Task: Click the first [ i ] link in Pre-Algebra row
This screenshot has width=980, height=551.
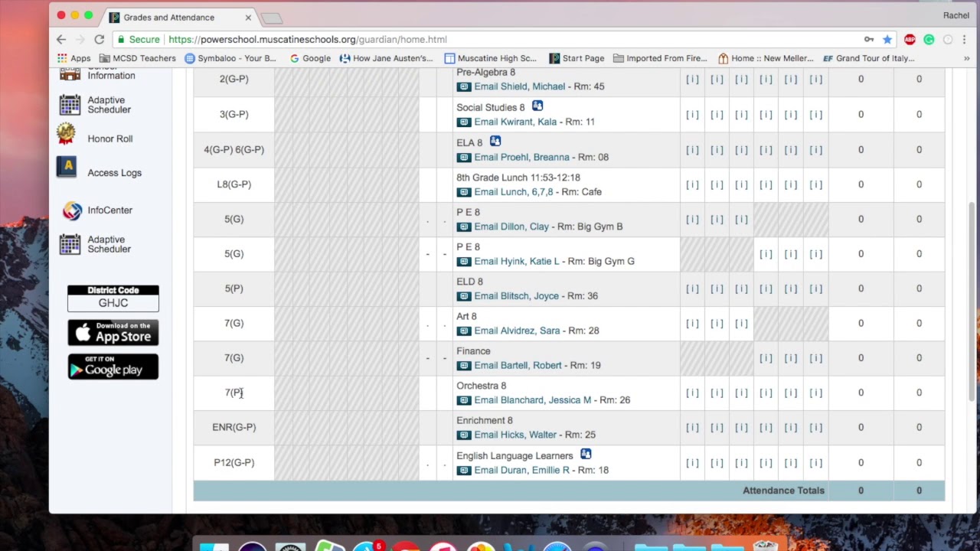Action: 692,80
